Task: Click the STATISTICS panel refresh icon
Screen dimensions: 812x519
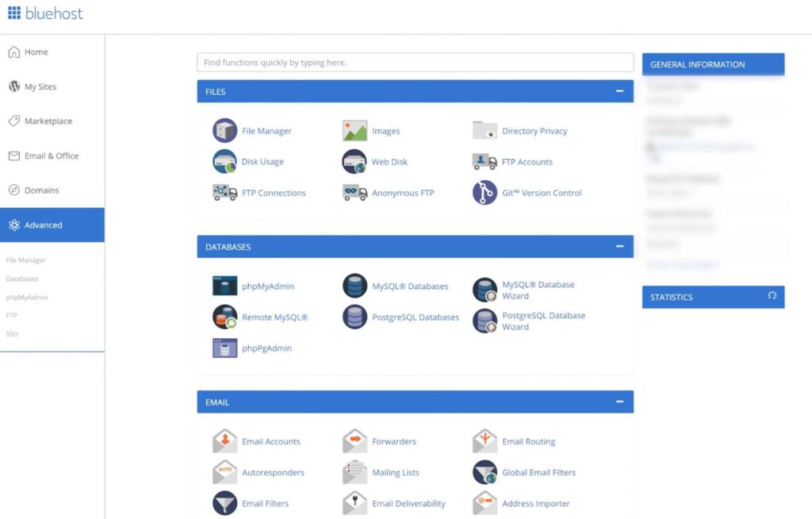Action: (772, 295)
